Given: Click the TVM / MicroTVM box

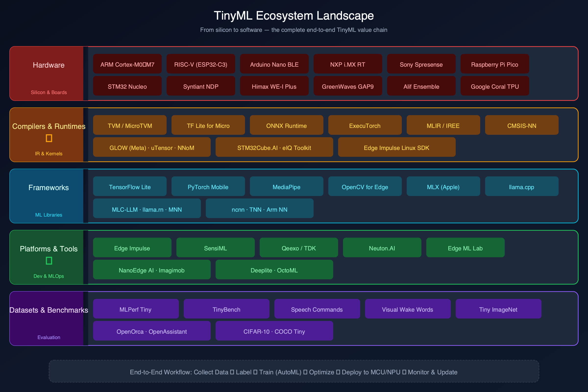Looking at the screenshot, I should (130, 125).
